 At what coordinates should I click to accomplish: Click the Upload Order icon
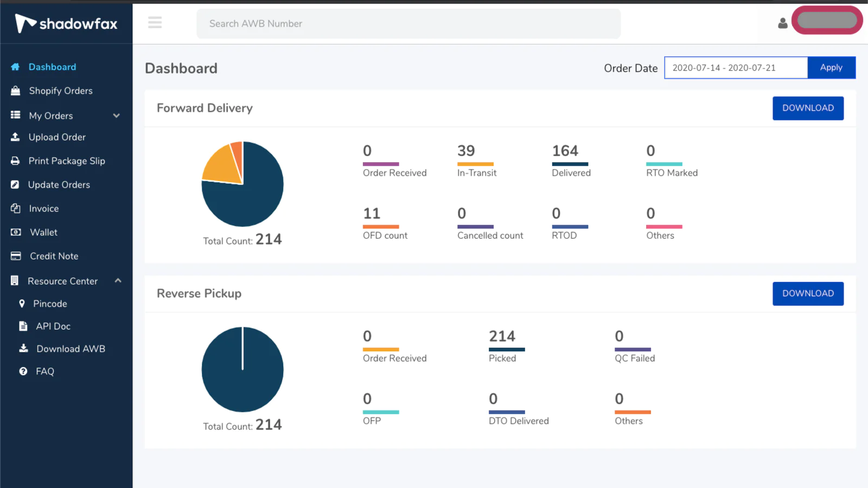(15, 137)
